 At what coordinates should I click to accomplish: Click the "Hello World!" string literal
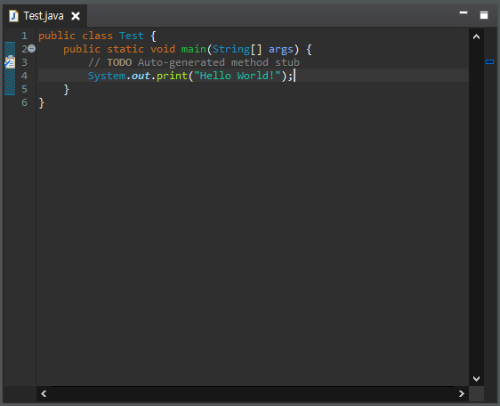point(237,76)
